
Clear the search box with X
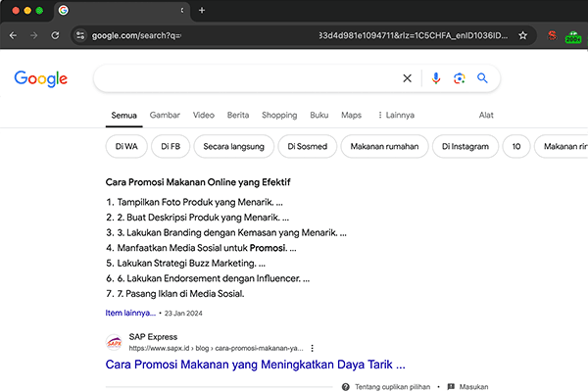point(408,78)
